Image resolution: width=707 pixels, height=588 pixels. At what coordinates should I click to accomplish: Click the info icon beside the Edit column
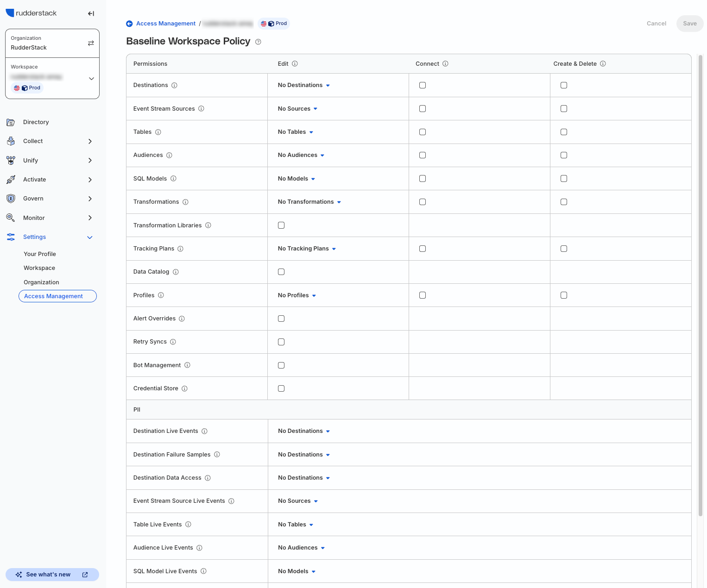coord(295,64)
